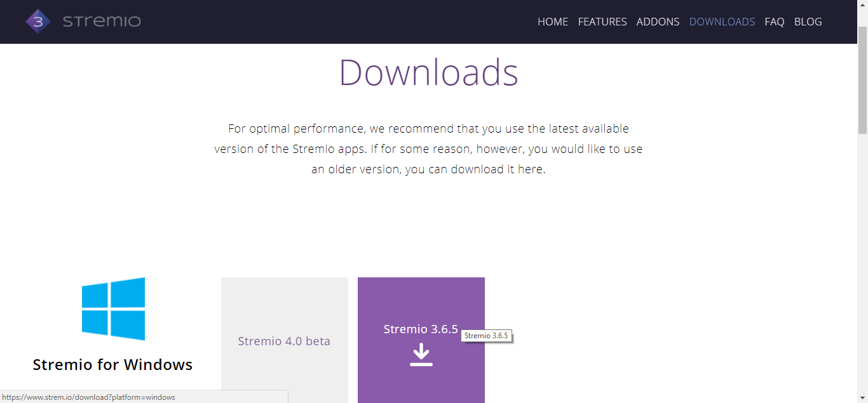The width and height of the screenshot is (868, 403).
Task: Open the HOME menu item
Action: pos(553,22)
